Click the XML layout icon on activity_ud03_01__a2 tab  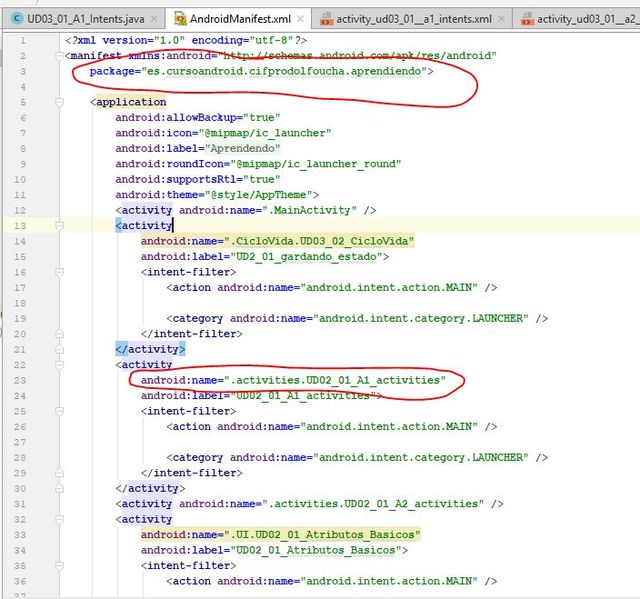click(527, 19)
